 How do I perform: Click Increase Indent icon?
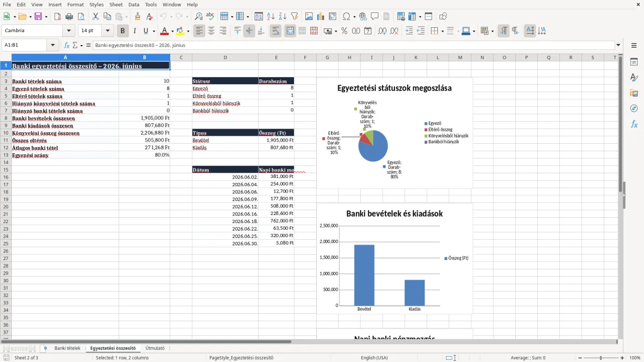pos(409,31)
